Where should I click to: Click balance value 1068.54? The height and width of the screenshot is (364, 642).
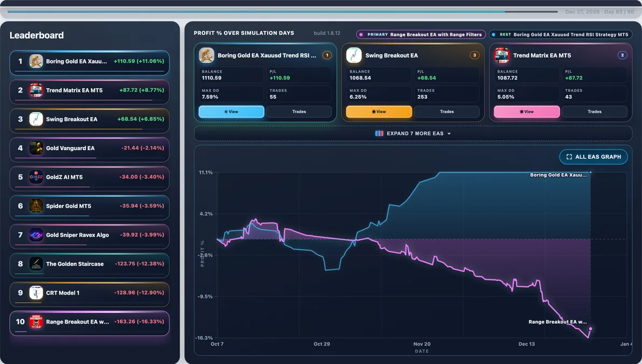(360, 78)
